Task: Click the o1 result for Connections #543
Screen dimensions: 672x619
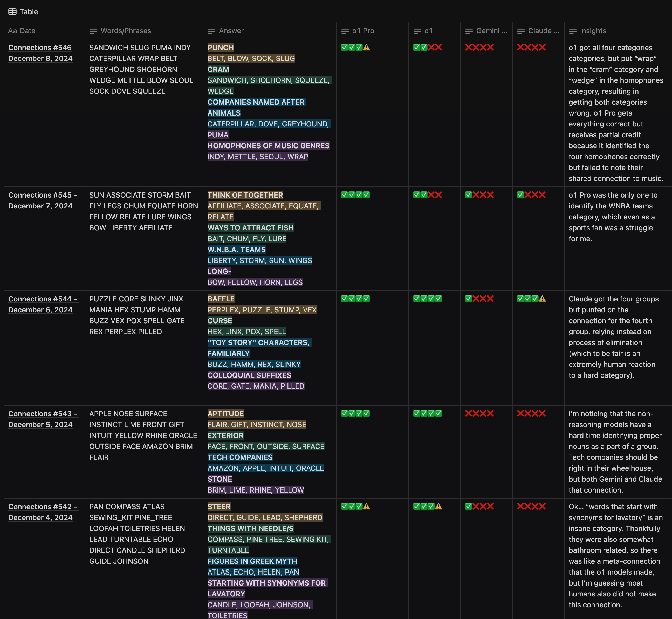Action: [427, 414]
